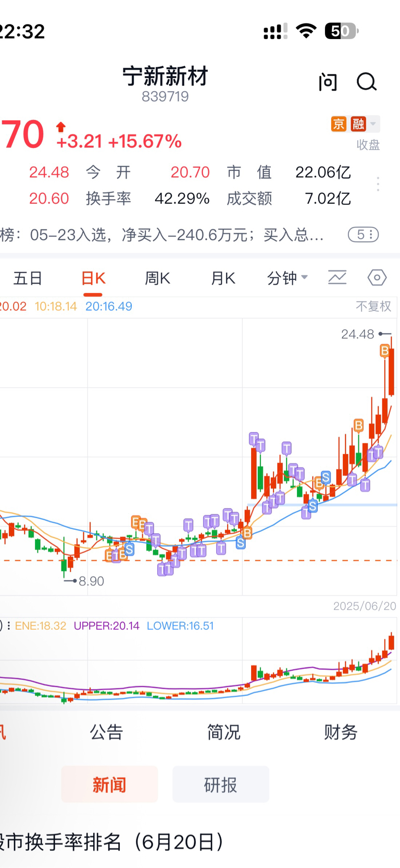Expand the 5 announcements pill
The image size is (400, 868).
click(363, 235)
